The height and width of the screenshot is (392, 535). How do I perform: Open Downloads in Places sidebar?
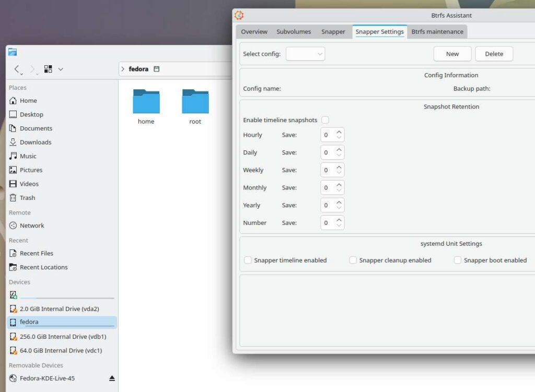click(62, 142)
